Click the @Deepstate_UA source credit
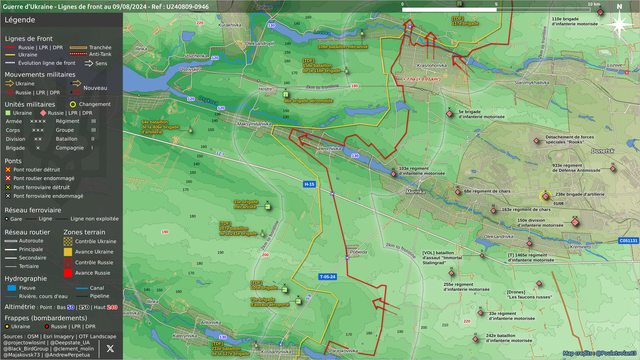This screenshot has width=640, height=360. tap(69, 343)
